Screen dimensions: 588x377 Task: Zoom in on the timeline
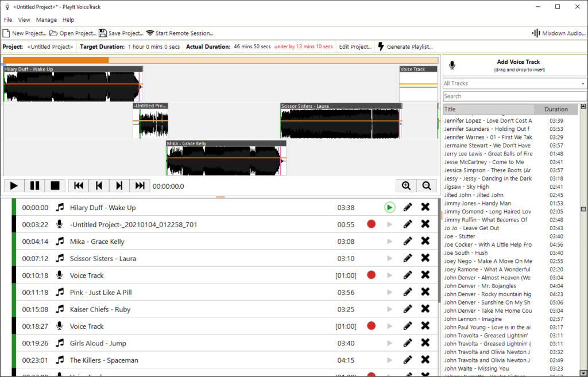coord(406,186)
